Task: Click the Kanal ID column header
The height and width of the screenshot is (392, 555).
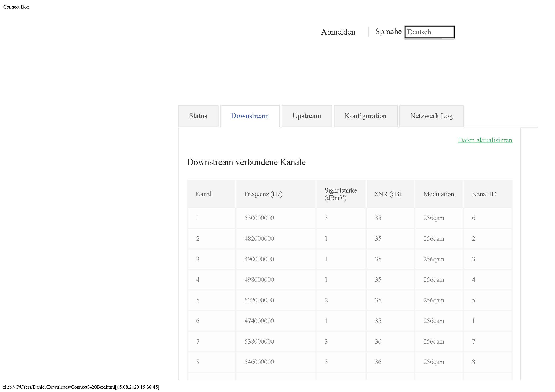Action: click(x=484, y=194)
